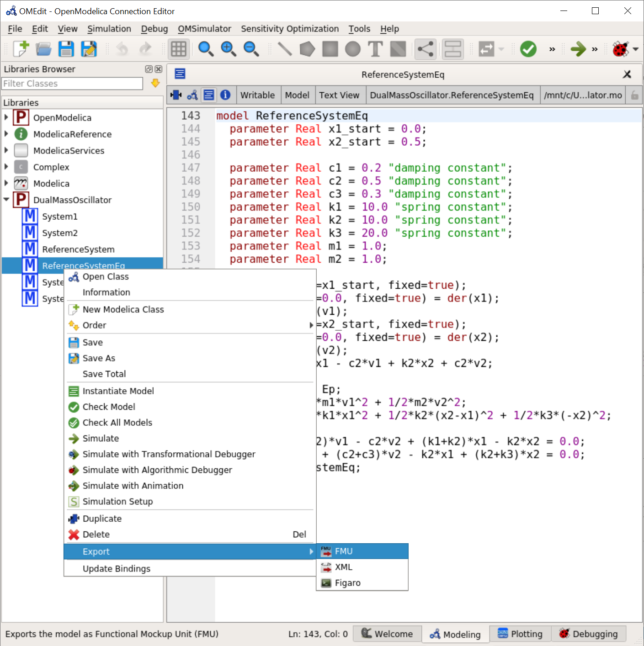
Task: Click the Filter Classes input field
Action: (72, 84)
